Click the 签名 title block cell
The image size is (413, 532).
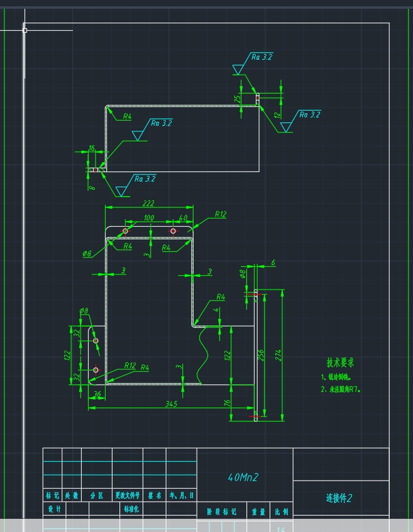(155, 495)
